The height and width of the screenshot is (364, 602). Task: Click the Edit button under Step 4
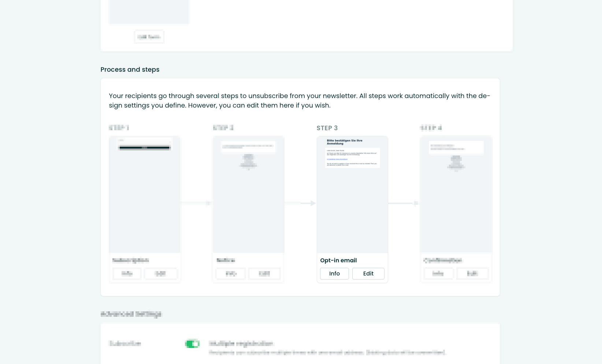[x=472, y=274]
